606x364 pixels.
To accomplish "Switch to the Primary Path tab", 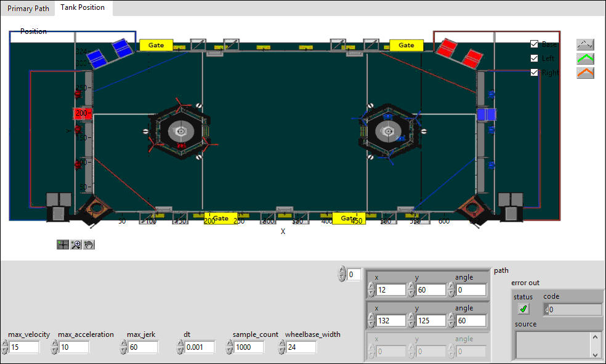I will (x=28, y=9).
